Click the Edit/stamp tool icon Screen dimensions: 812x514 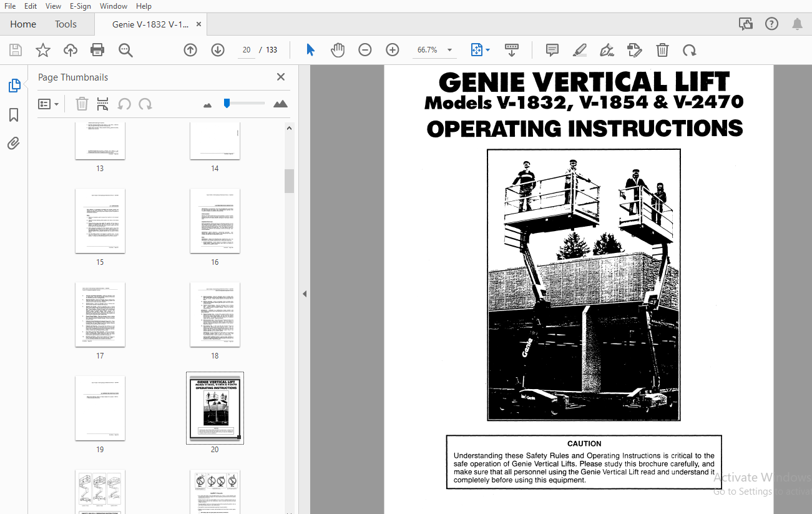(x=634, y=50)
